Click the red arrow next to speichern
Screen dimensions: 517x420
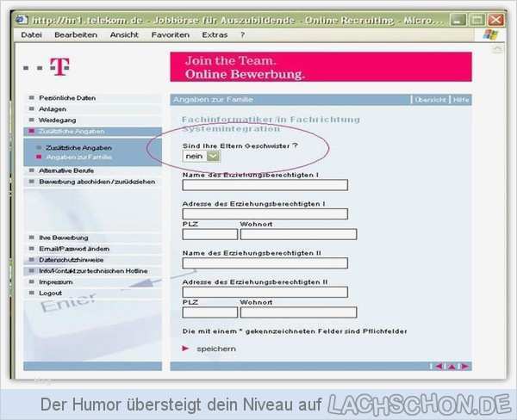click(x=185, y=349)
